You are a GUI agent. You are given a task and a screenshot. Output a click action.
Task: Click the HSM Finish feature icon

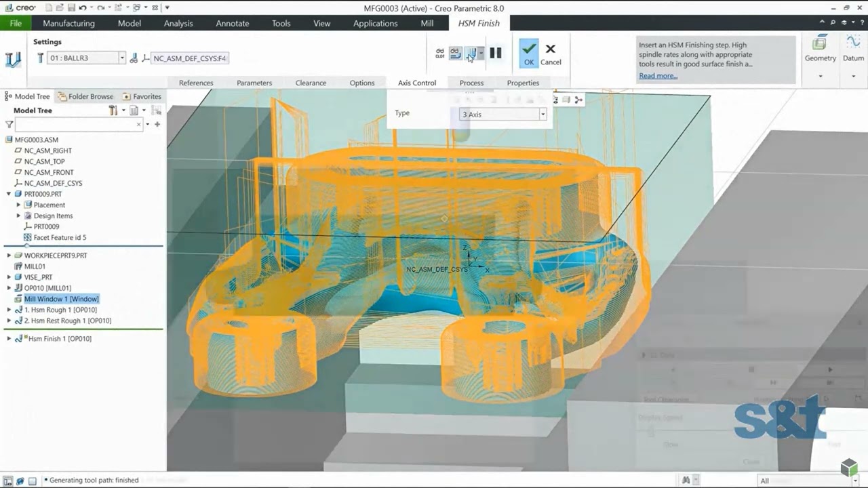tap(13, 59)
